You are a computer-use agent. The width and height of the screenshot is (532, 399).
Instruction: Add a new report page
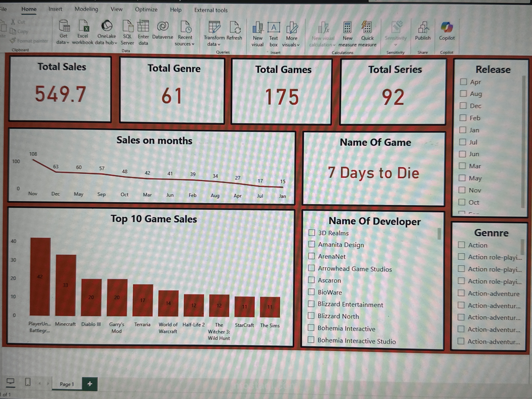tap(90, 384)
